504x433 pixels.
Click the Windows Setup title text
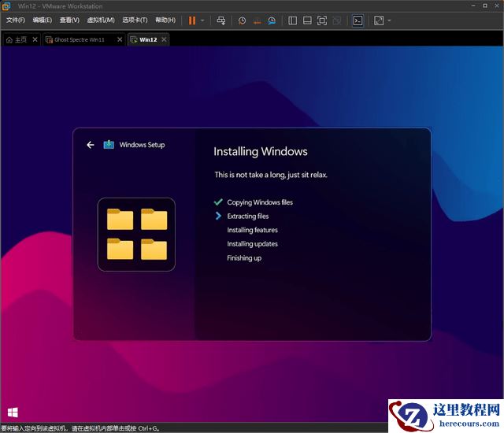142,145
